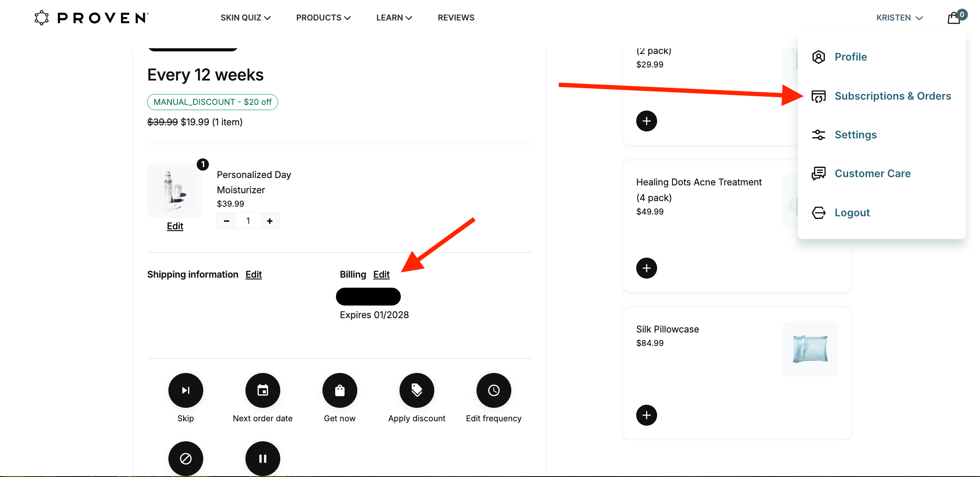This screenshot has height=477, width=980.
Task: Click the Get now label
Action: point(340,419)
